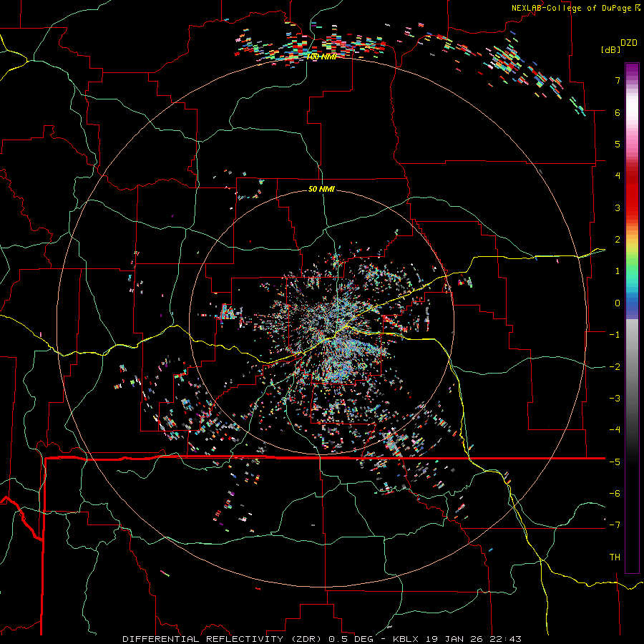The width and height of the screenshot is (644, 644).
Task: Pick the -3 tick label on legend
Action: (615, 399)
